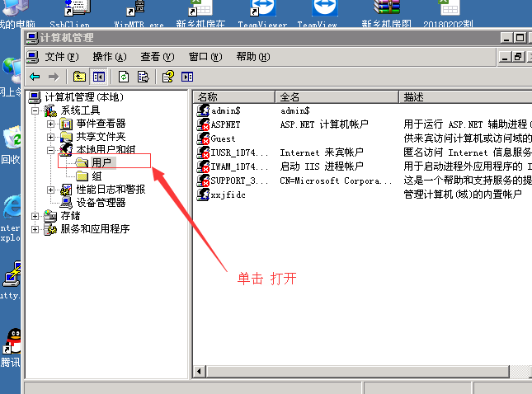Select the disabled Guest account icon
The height and width of the screenshot is (394, 532).
pos(204,138)
